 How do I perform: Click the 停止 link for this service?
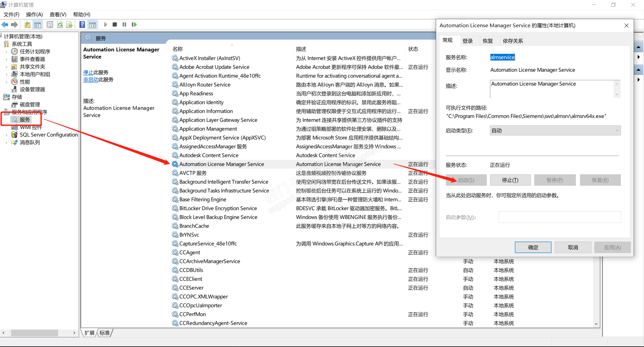click(88, 73)
